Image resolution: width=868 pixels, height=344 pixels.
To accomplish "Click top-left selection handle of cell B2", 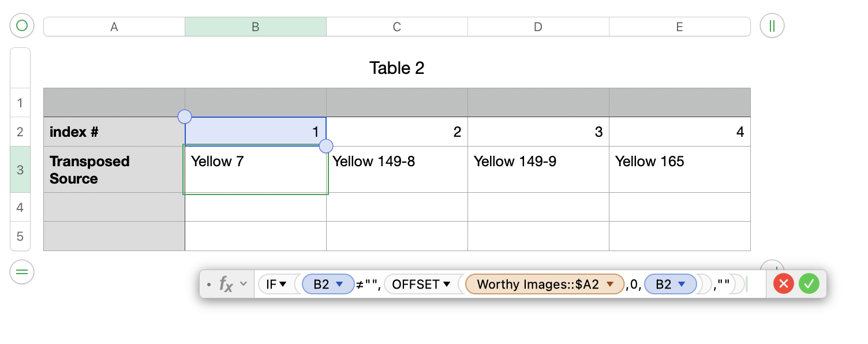I will [x=185, y=117].
